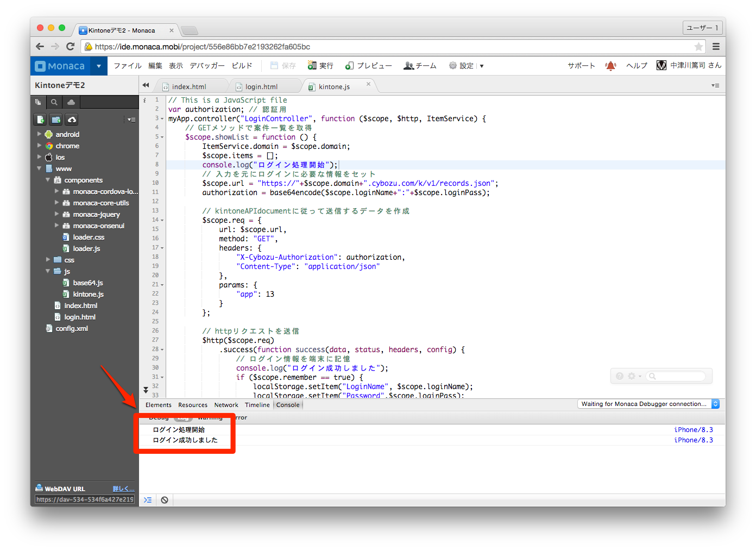Bookmark page with the star icon
This screenshot has width=756, height=550.
click(x=698, y=47)
